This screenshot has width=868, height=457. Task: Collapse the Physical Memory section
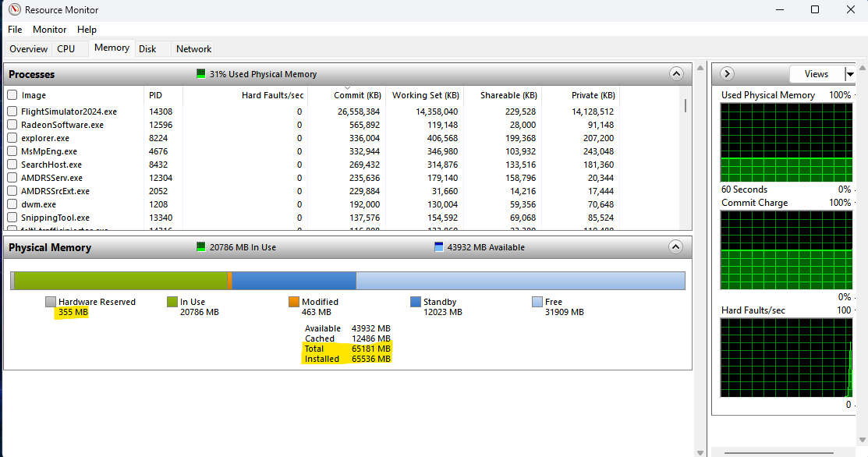click(x=676, y=247)
